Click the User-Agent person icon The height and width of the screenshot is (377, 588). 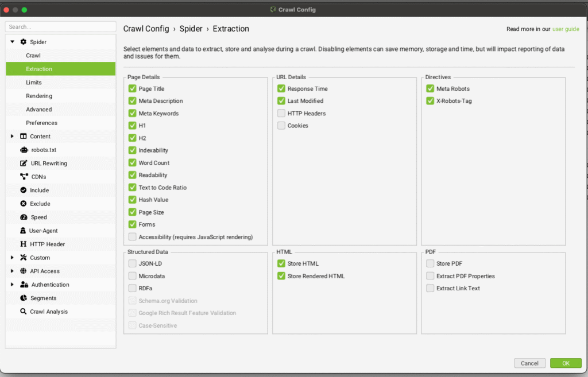coord(24,231)
